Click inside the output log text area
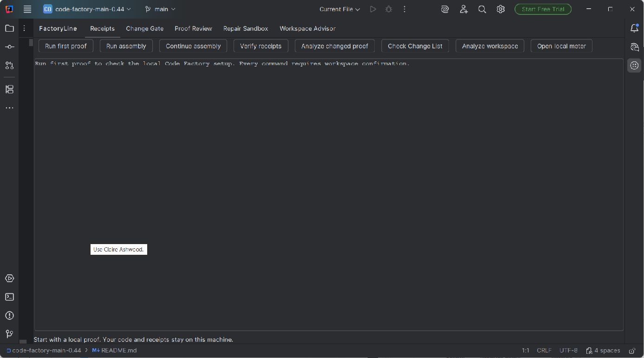 click(329, 195)
